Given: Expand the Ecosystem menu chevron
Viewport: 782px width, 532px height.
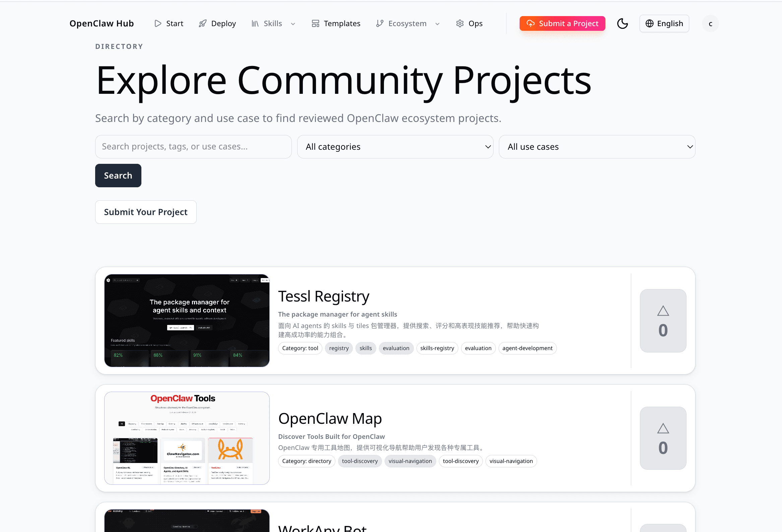Looking at the screenshot, I should (x=437, y=24).
